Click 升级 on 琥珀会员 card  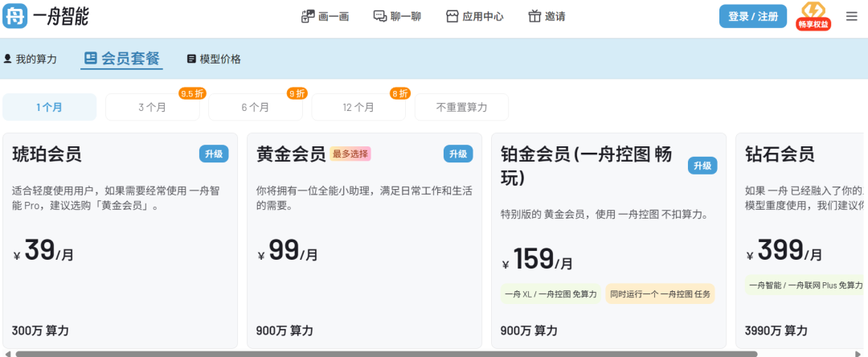214,154
